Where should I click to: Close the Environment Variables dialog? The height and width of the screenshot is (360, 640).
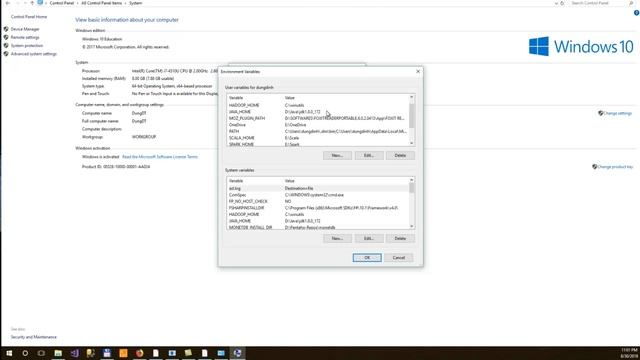(418, 71)
